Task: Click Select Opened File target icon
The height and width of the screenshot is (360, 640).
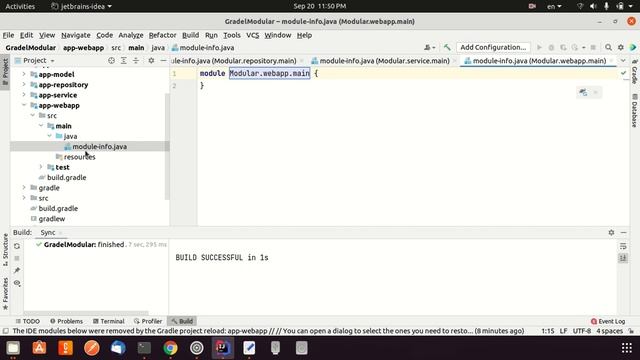Action: (x=111, y=60)
